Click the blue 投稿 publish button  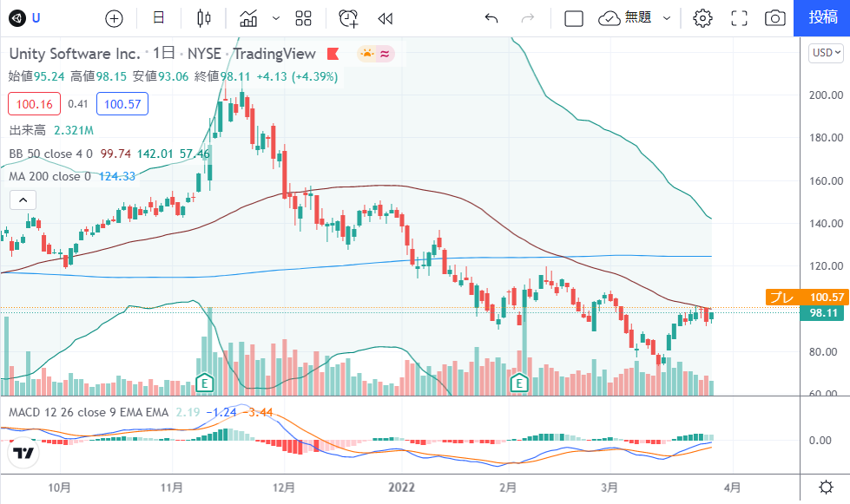pos(822,18)
